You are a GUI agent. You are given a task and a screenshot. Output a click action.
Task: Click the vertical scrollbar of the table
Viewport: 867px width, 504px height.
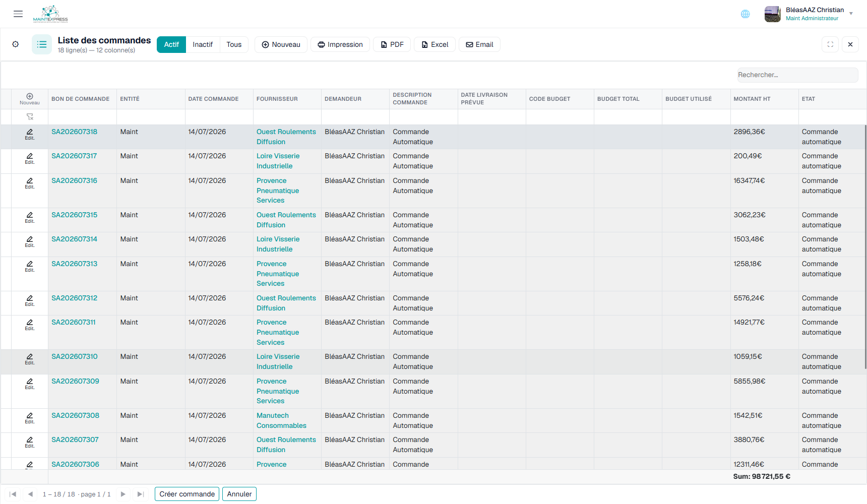[x=865, y=247]
